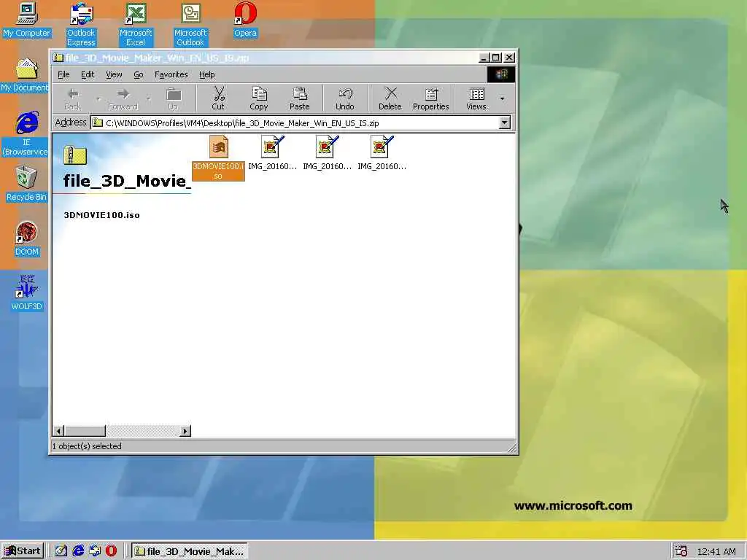
Task: Click the '1 object(s) selected' status text
Action: point(87,446)
